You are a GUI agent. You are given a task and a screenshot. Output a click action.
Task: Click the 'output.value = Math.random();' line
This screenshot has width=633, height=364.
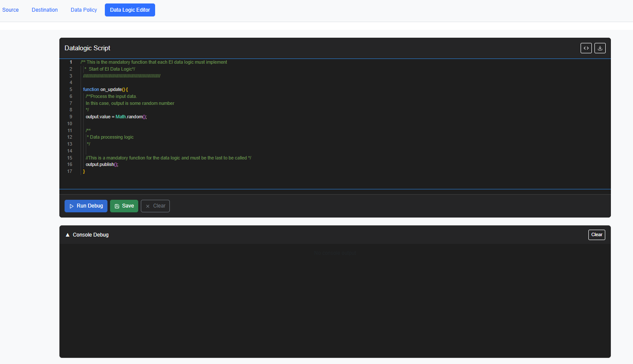pyautogui.click(x=116, y=117)
